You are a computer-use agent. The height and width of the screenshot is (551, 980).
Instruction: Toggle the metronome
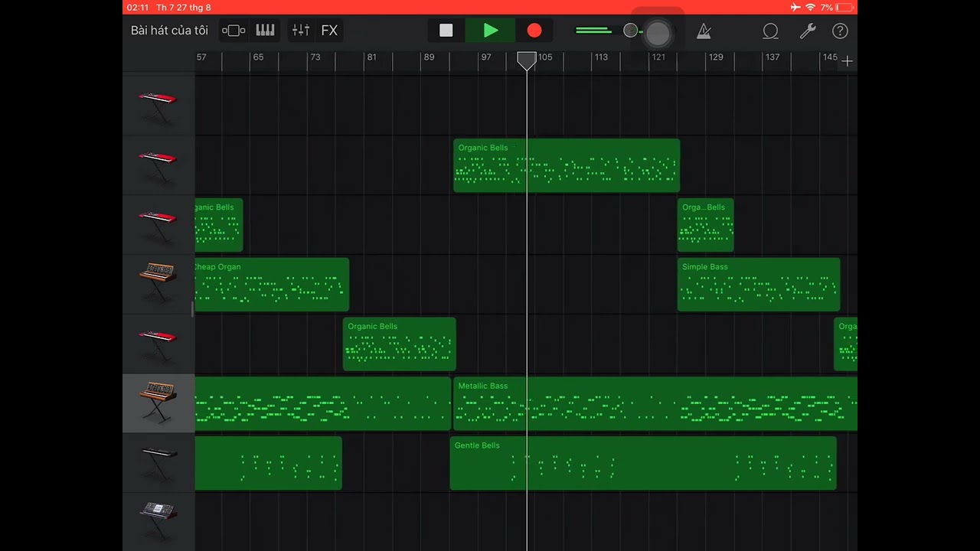click(704, 31)
